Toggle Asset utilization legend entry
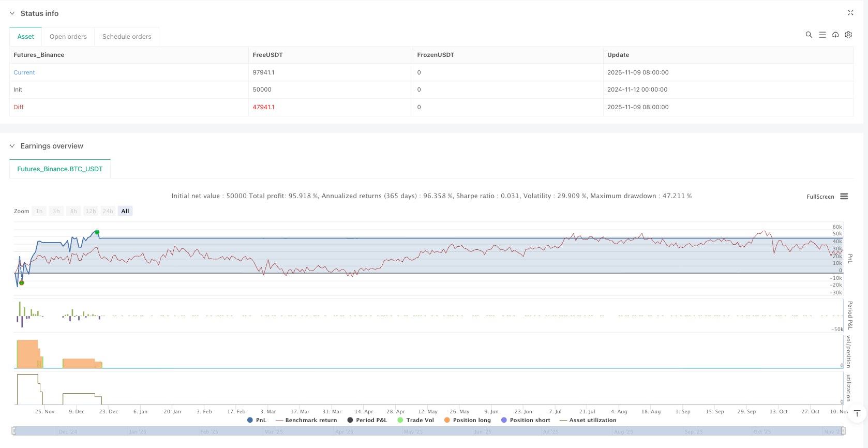The height and width of the screenshot is (448, 868). coord(588,420)
